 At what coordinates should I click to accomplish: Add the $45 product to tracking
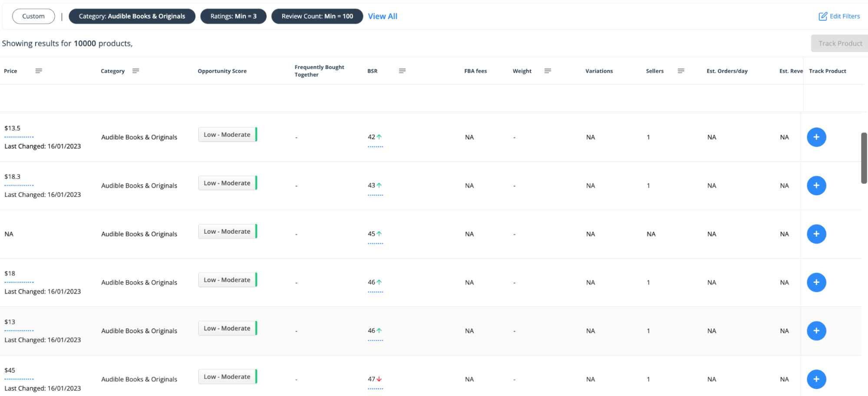[x=817, y=379]
